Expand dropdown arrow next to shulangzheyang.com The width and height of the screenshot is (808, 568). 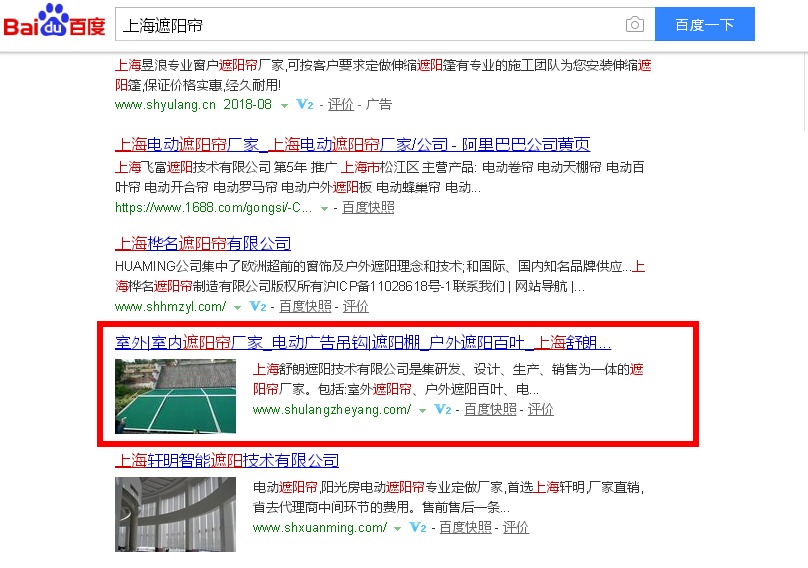pos(423,411)
